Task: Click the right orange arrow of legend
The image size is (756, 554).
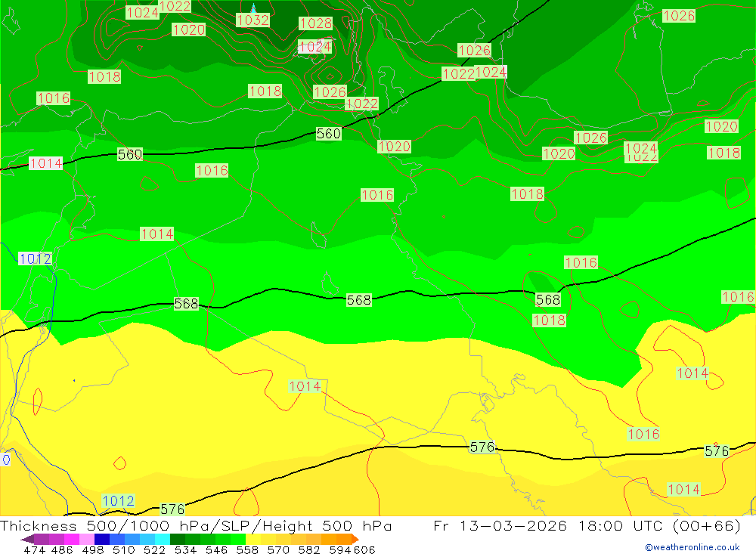Action: click(355, 539)
